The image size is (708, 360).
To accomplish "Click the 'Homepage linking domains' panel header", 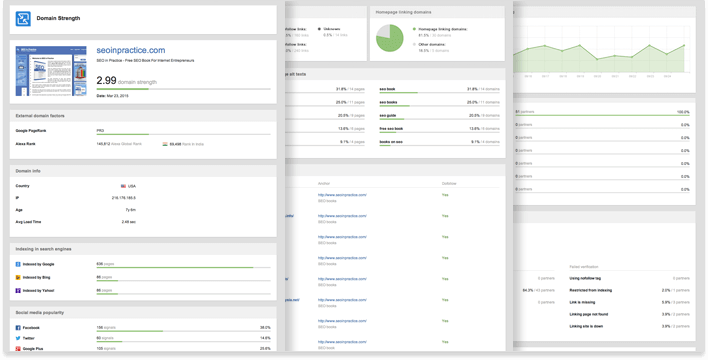I will (x=437, y=12).
